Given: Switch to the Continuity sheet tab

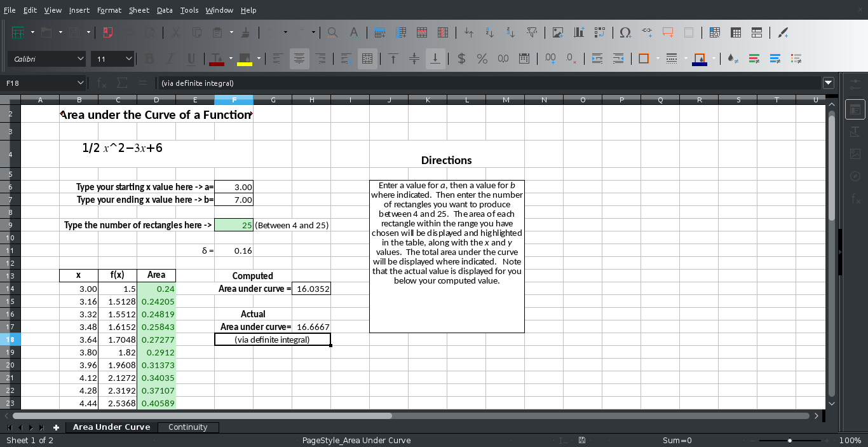Looking at the screenshot, I should click(x=187, y=427).
